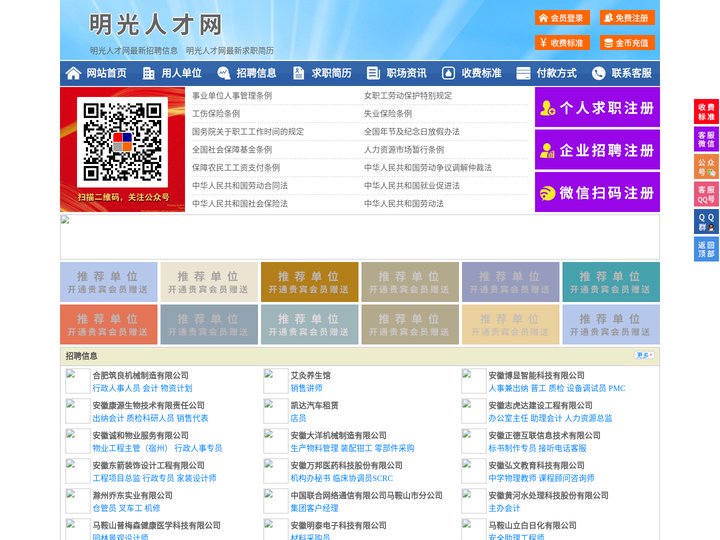Click the 会员登录 button
This screenshot has height=540, width=720.
tap(562, 18)
